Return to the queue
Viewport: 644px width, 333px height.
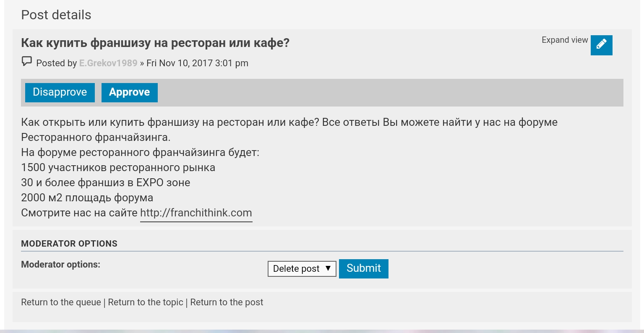point(61,302)
